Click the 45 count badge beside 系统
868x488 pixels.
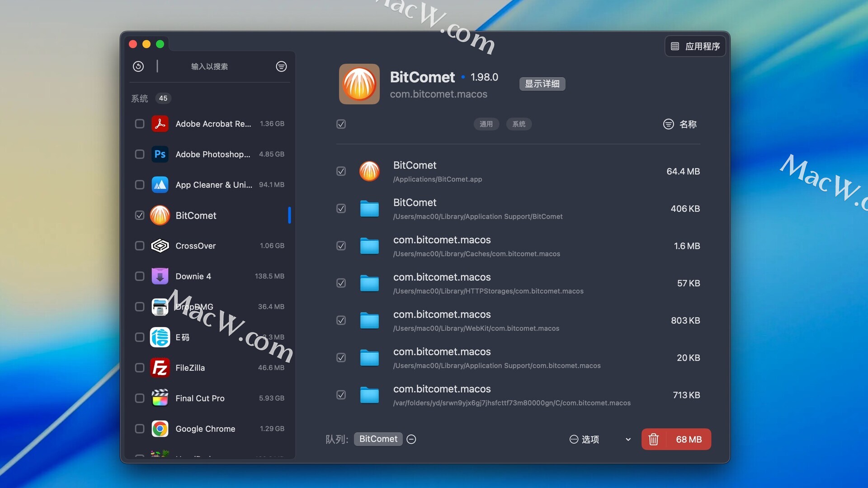tap(163, 98)
